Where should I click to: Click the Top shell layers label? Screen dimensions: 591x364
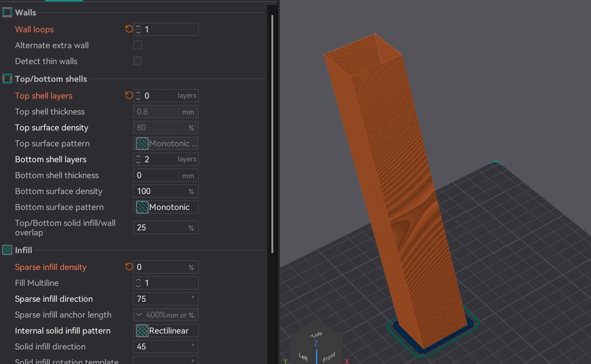coord(44,96)
